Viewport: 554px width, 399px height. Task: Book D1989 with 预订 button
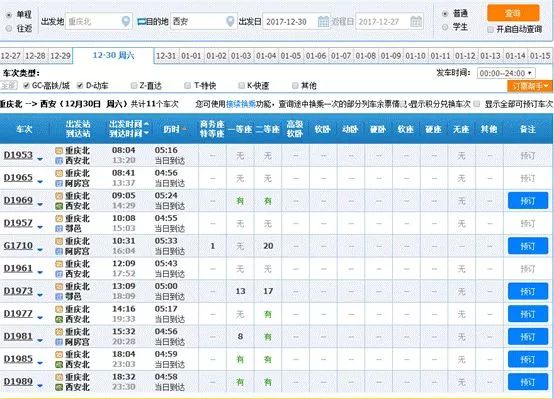tap(528, 382)
